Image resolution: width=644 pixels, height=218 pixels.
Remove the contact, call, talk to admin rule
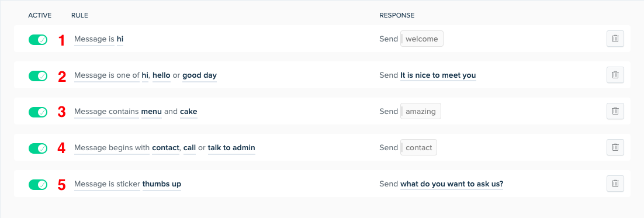click(615, 147)
